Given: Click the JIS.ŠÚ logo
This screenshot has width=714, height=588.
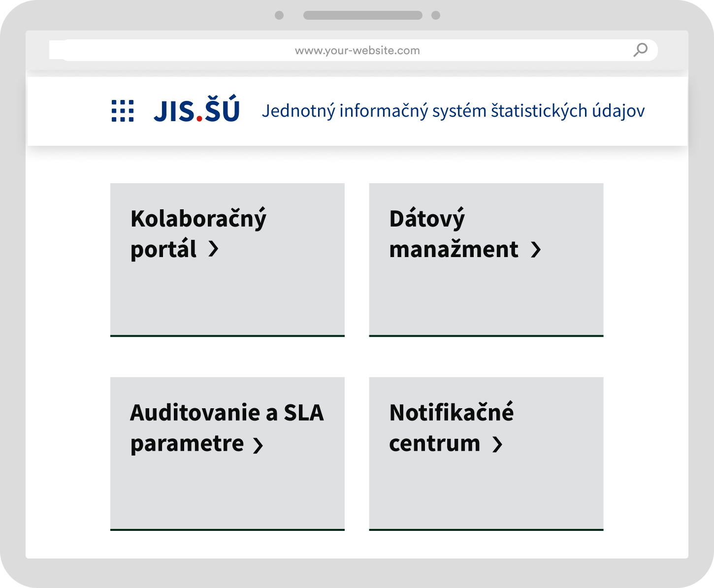Looking at the screenshot, I should click(196, 109).
